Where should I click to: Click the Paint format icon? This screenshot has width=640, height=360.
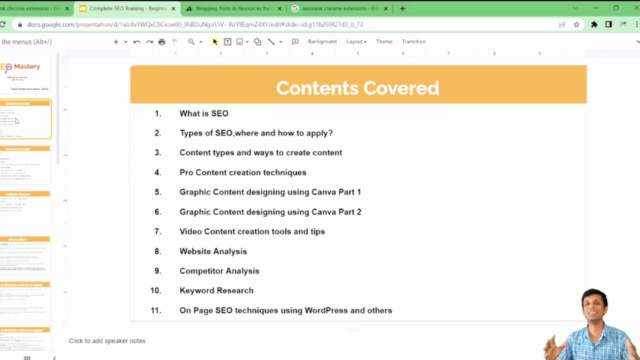pos(174,42)
